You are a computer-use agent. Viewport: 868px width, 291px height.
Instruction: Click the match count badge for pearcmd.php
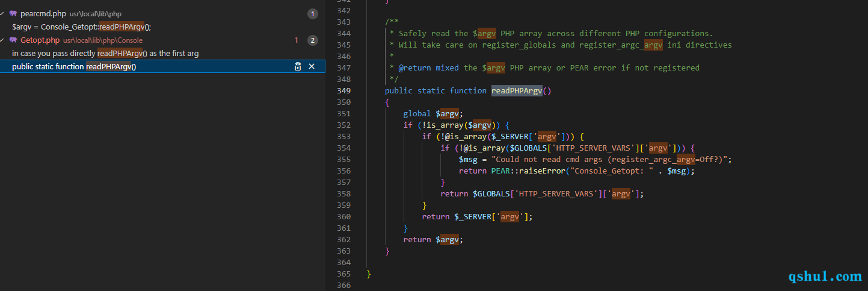pos(312,13)
